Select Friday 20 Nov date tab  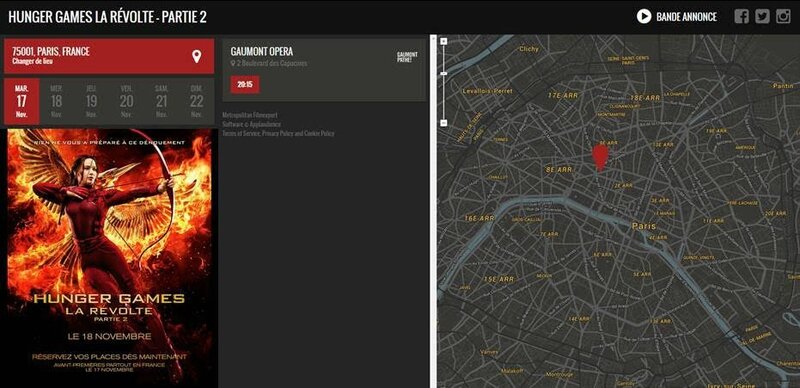(127, 101)
